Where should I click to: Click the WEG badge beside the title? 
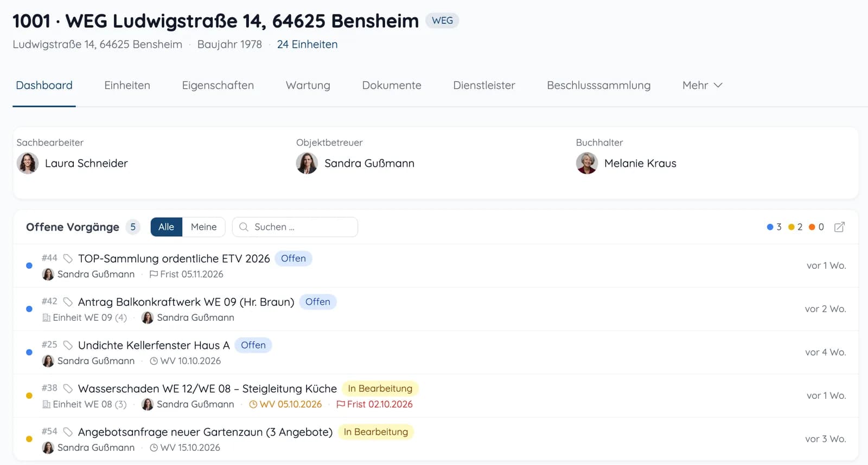click(x=442, y=21)
